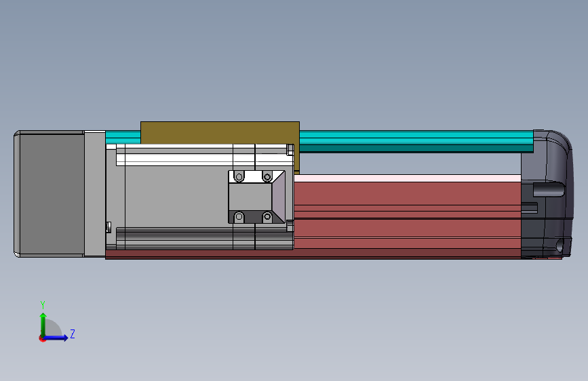Screen dimensions: 588x381
Task: Click the red X axis origin dot
Action: pos(42,338)
